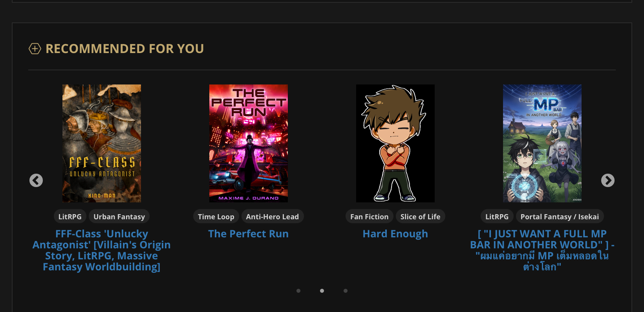
Task: Open the Hard Enough title link
Action: [x=395, y=234]
